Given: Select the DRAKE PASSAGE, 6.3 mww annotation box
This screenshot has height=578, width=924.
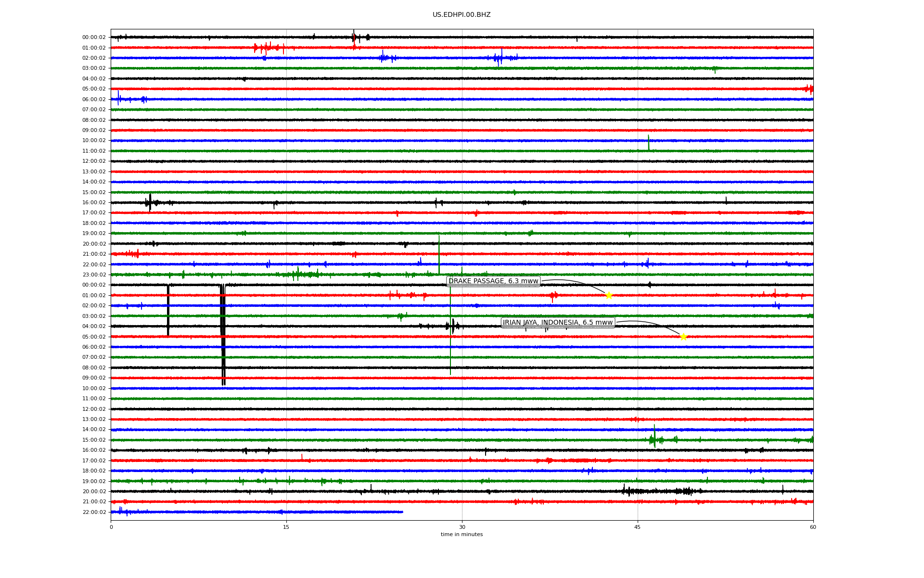Looking at the screenshot, I should 493,281.
